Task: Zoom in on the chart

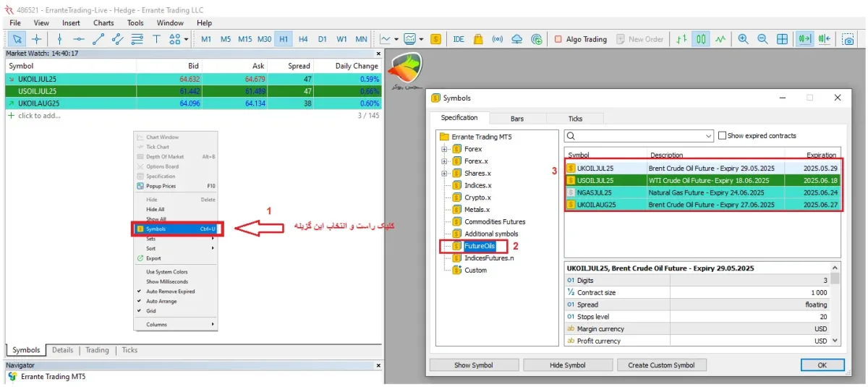Action: 743,39
